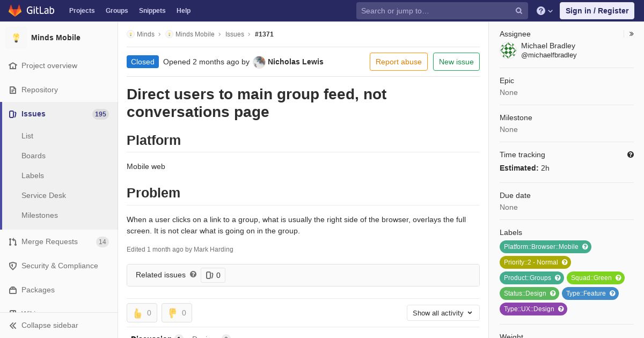Click the Minds Mobile project avatar in sidebar
Image resolution: width=644 pixels, height=338 pixels.
(x=16, y=38)
